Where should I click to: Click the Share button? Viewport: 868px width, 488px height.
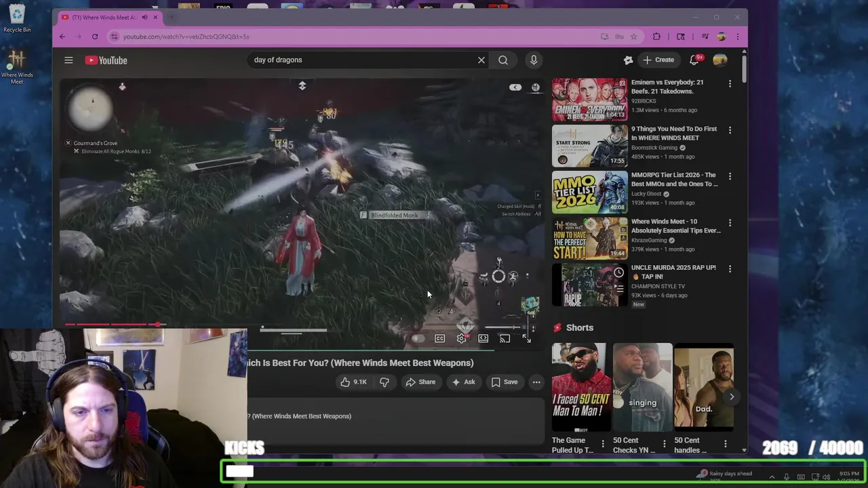click(x=420, y=382)
